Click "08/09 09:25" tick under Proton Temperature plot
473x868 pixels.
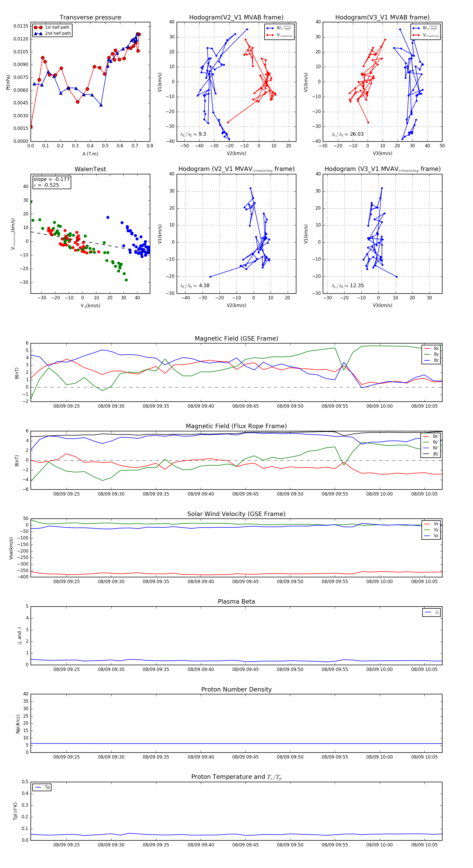(66, 845)
